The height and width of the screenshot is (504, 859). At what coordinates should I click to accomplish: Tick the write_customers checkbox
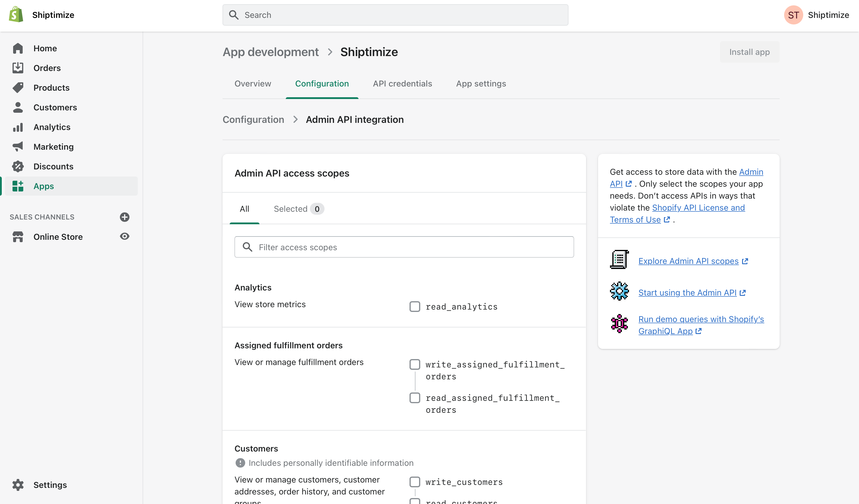pyautogui.click(x=415, y=482)
